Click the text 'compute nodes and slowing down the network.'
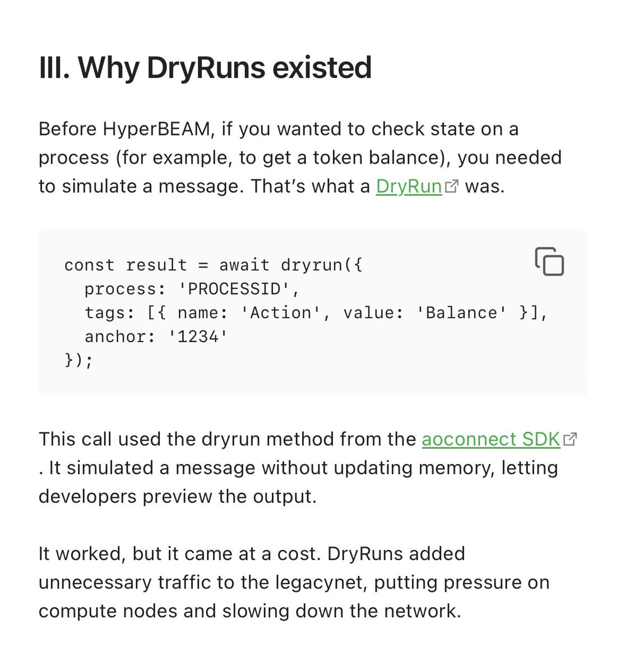The height and width of the screenshot is (672, 626). (250, 611)
